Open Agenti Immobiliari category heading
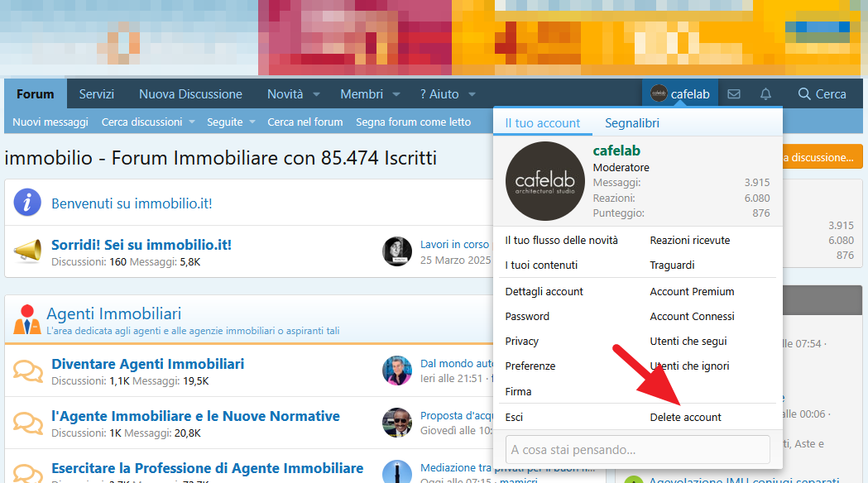 point(113,313)
